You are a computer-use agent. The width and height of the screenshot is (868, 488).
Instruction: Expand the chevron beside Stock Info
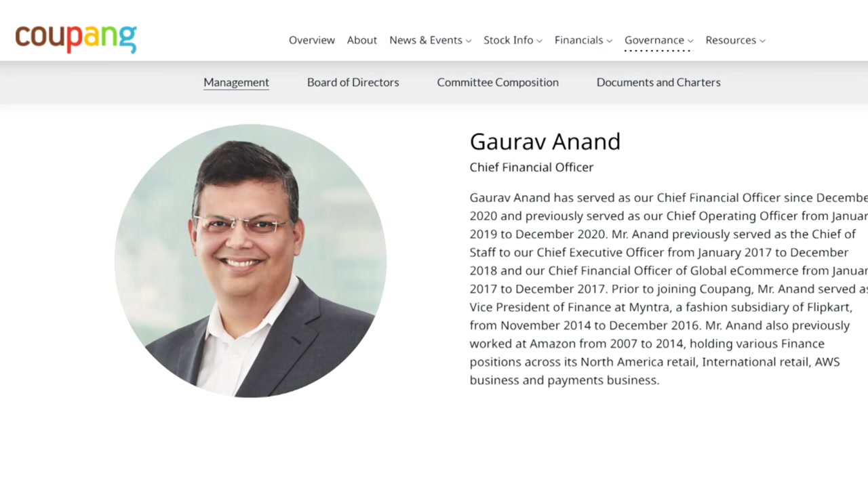[540, 41]
